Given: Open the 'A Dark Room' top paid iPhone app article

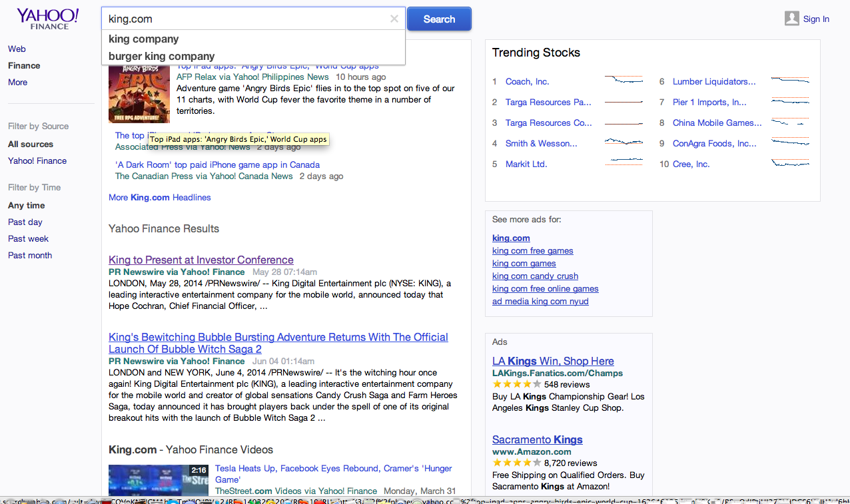Looking at the screenshot, I should [217, 164].
